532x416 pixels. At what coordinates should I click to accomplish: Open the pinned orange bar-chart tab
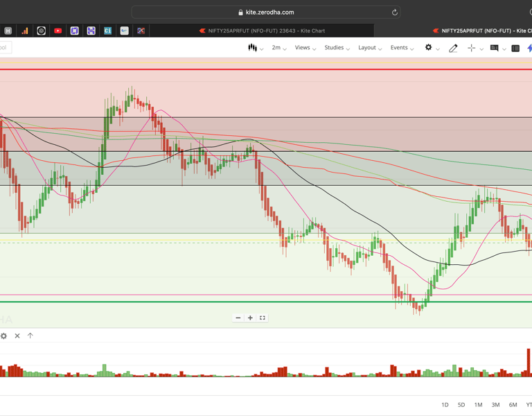[25, 31]
